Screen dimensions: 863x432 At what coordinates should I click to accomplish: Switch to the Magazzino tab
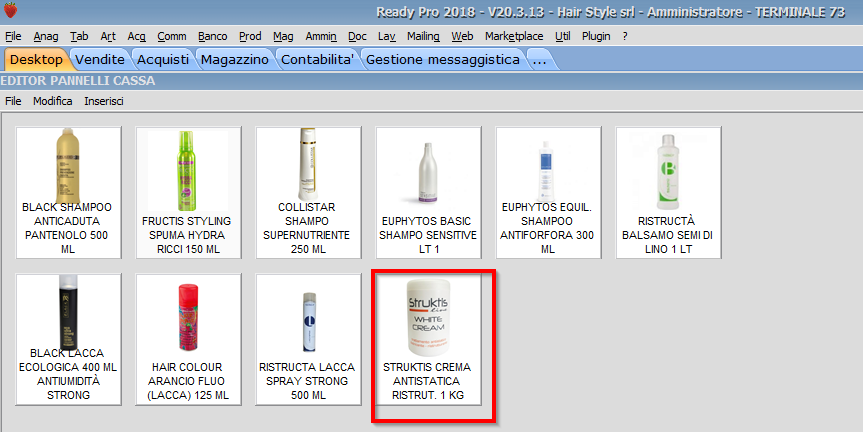coord(234,59)
